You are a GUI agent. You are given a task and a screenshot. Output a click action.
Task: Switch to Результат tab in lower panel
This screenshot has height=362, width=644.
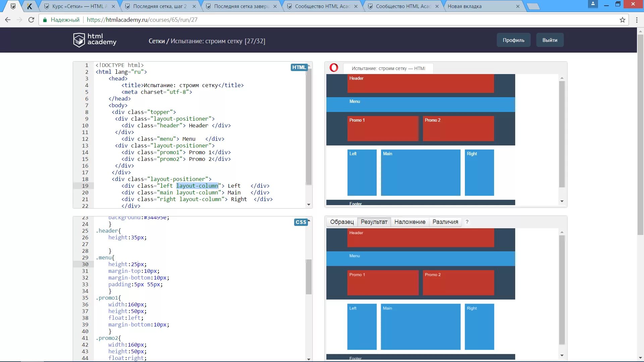pos(374,222)
